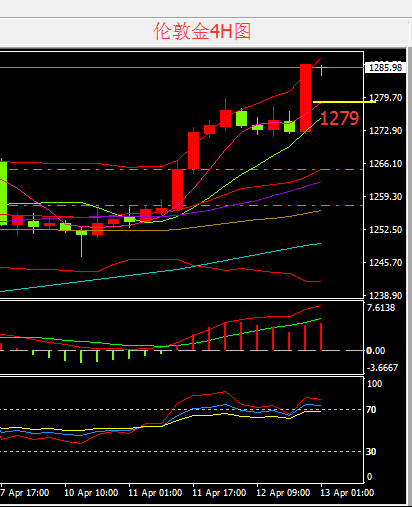Click the RSI level 30 label

371,452
